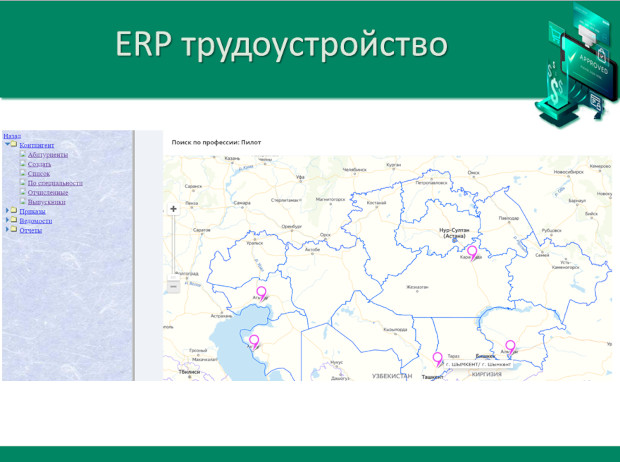This screenshot has height=462, width=620.
Task: Expand the Ведомости tree node arrow
Action: click(7, 220)
